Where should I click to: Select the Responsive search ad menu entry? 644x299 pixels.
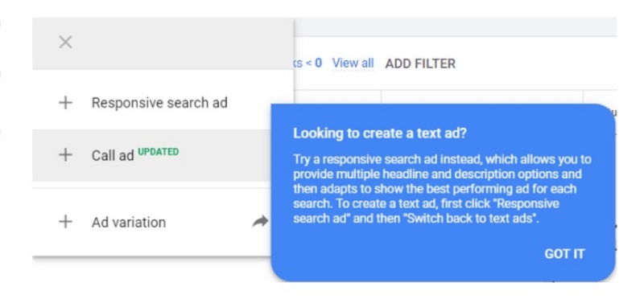coord(163,103)
